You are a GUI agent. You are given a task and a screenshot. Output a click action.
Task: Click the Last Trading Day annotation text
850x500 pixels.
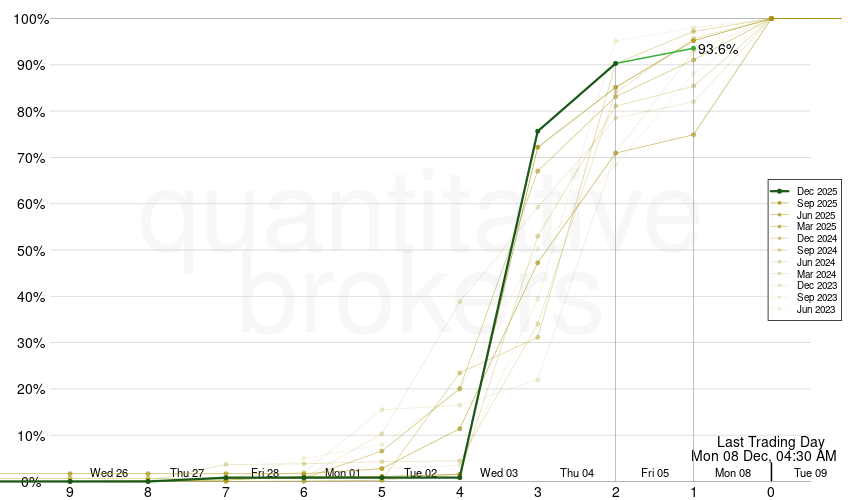tap(770, 441)
